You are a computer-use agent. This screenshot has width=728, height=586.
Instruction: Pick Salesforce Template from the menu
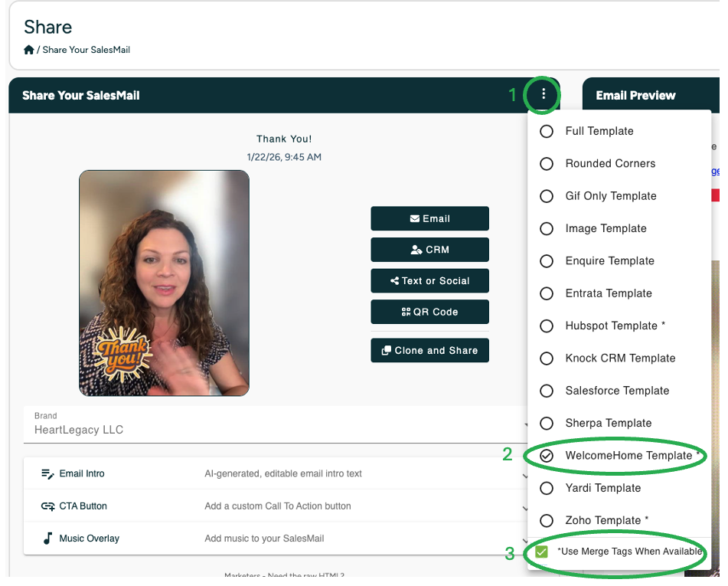point(547,391)
